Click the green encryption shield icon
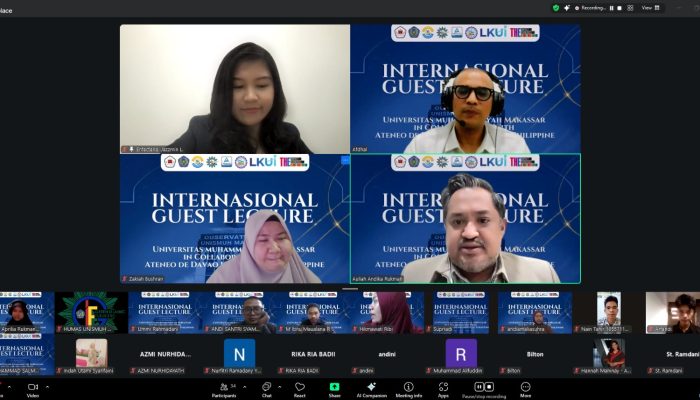The image size is (700, 400). click(556, 8)
